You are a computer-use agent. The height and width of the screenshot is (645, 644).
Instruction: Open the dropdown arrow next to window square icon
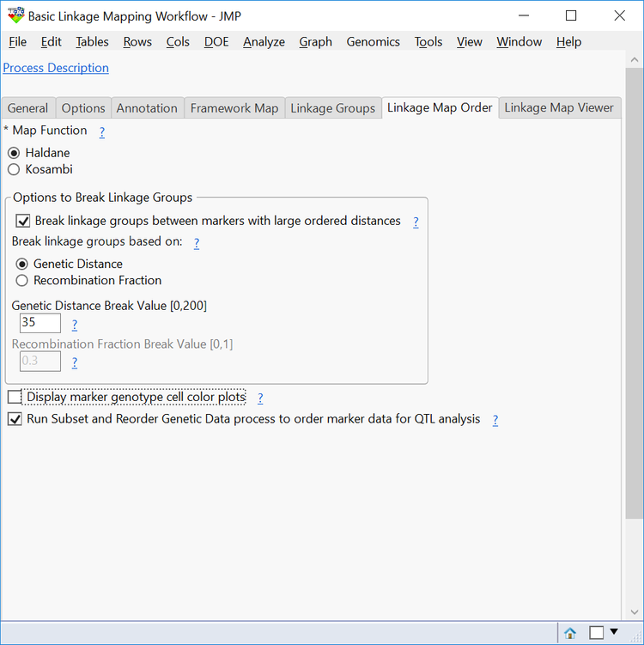[x=614, y=631]
